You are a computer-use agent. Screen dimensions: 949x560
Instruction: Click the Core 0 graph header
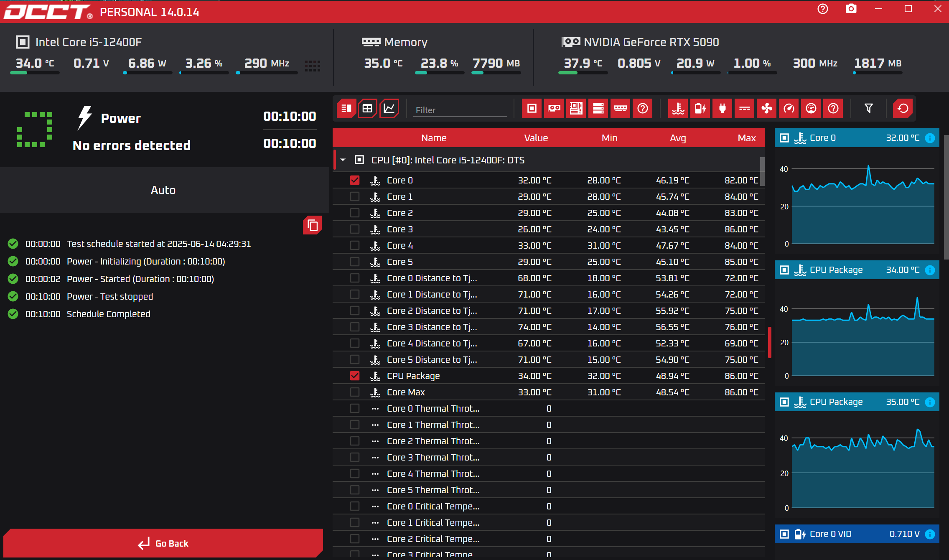[857, 138]
